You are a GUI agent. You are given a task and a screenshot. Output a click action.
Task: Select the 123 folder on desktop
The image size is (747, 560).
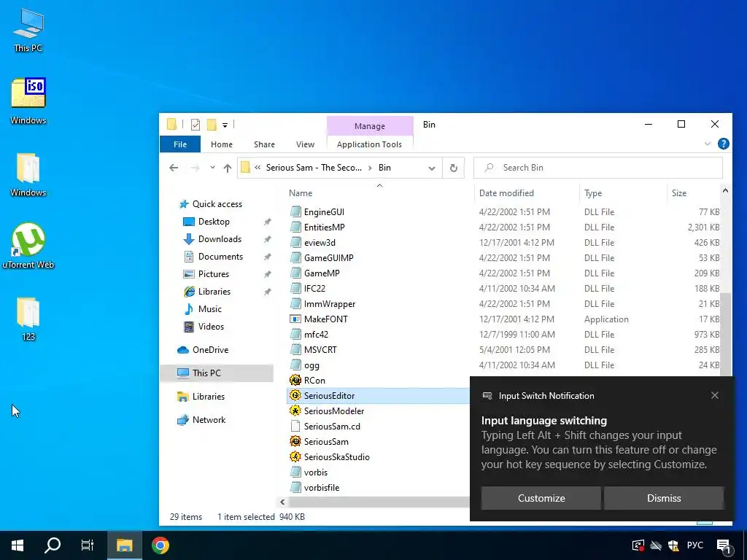[28, 319]
